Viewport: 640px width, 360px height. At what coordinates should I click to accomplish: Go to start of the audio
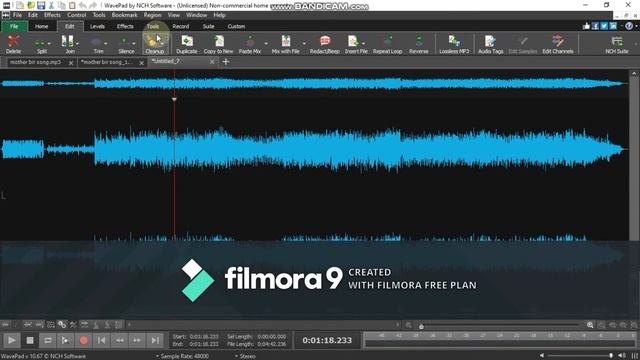(102, 340)
